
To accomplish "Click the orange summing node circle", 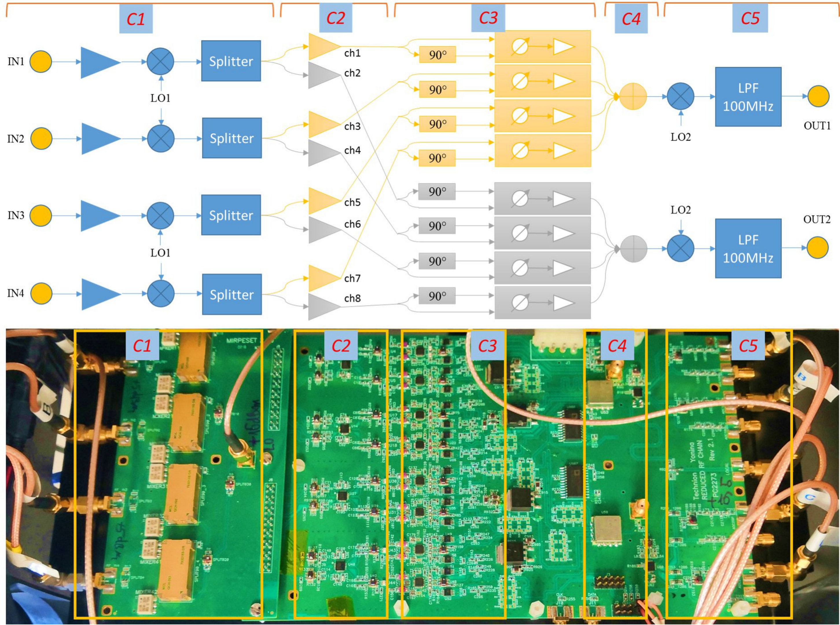I will coord(633,97).
